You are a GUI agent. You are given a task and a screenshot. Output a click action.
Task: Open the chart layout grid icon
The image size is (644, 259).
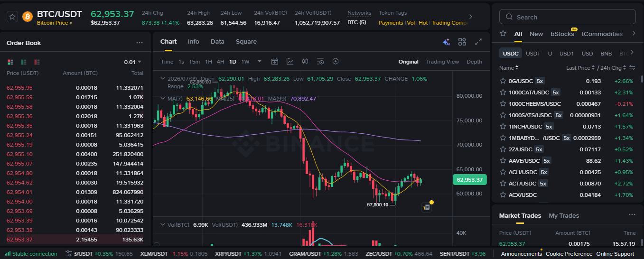tap(462, 42)
